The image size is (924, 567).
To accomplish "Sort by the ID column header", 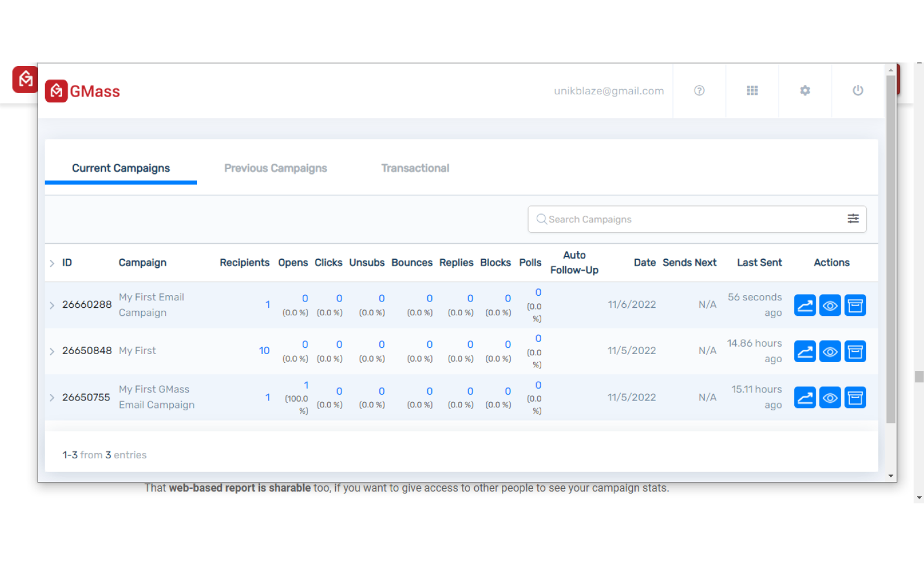I will coord(67,263).
